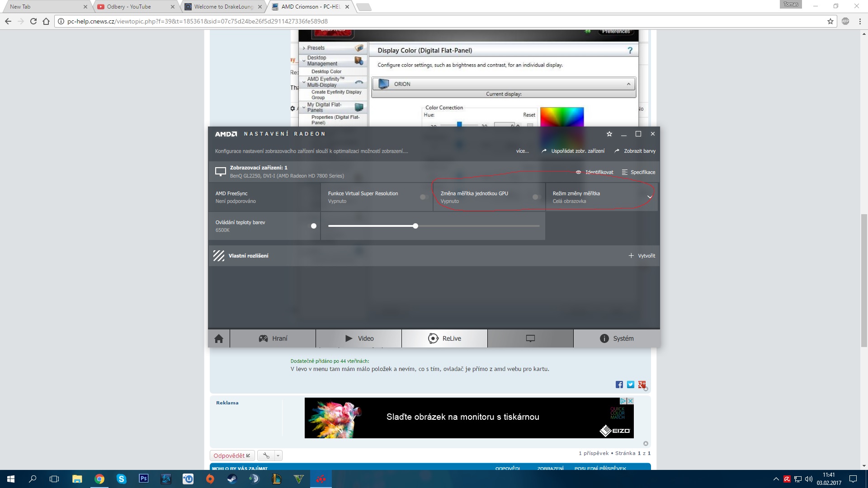Click the browser address bar URL
Image resolution: width=868 pixels, height=488 pixels.
click(x=197, y=21)
